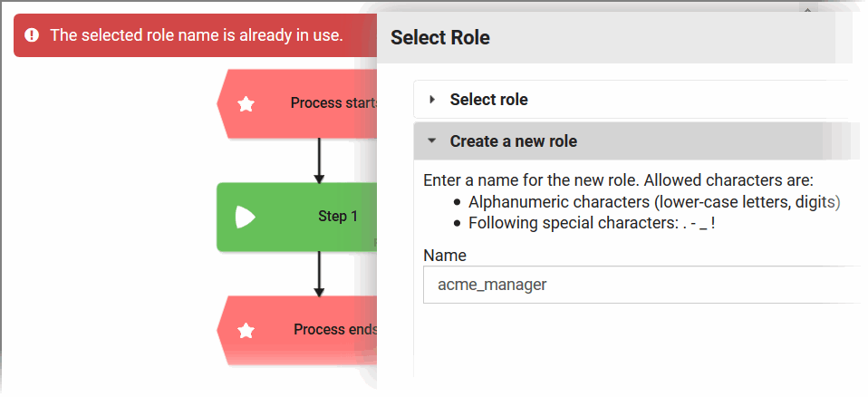Click connector arrow from Step 1 to Process ends
Image resolution: width=868 pixels, height=397 pixels.
point(319,274)
